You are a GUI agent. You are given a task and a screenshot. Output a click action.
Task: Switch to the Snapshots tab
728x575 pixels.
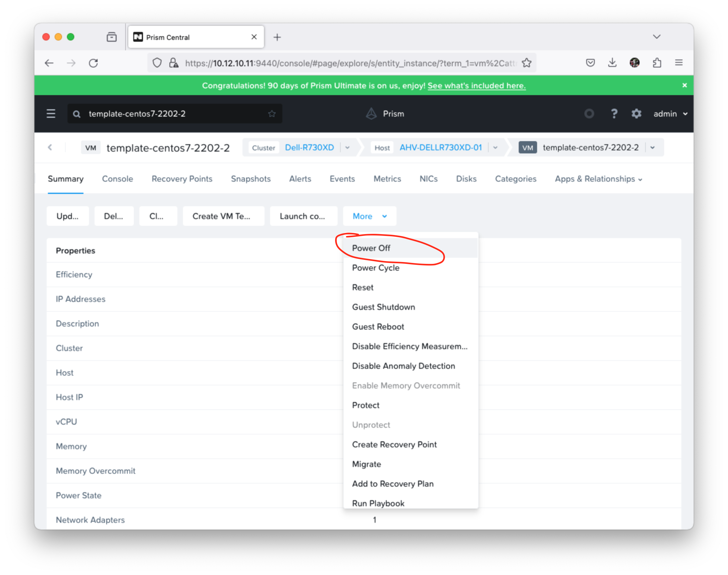250,179
